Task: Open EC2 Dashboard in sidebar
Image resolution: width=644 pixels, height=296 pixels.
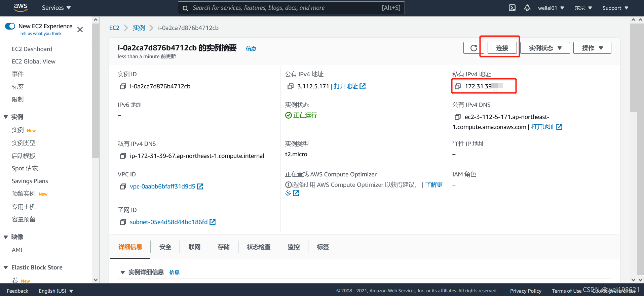Action: [x=32, y=49]
